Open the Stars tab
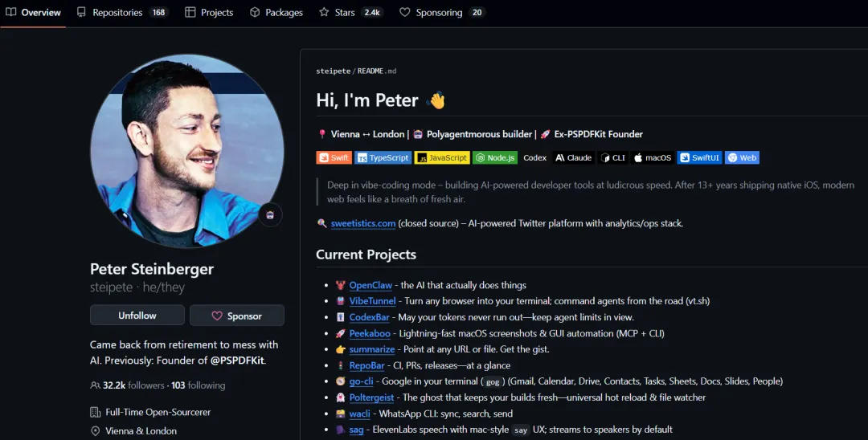Screen dimensions: 868x440 351,12
